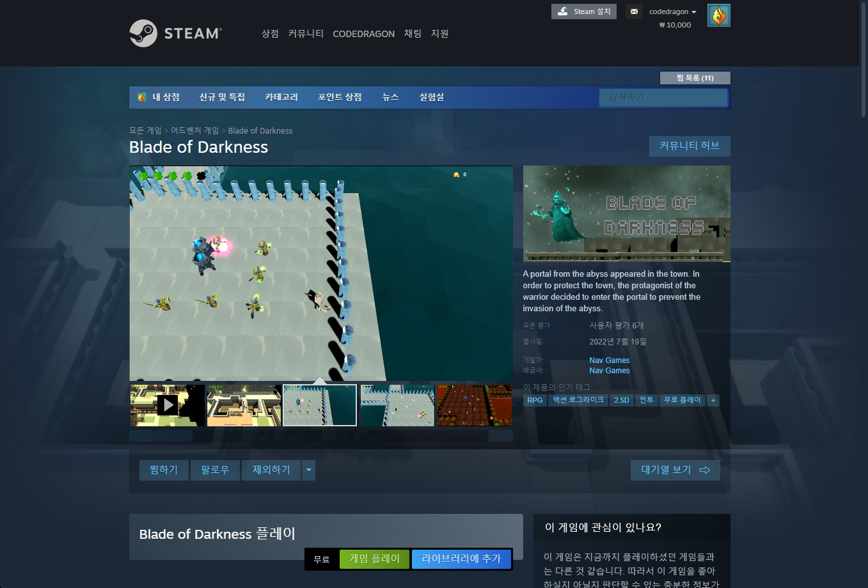Screen dimensions: 868x588
Task: Click the 찜하기 wishlist button
Action: [x=164, y=470]
